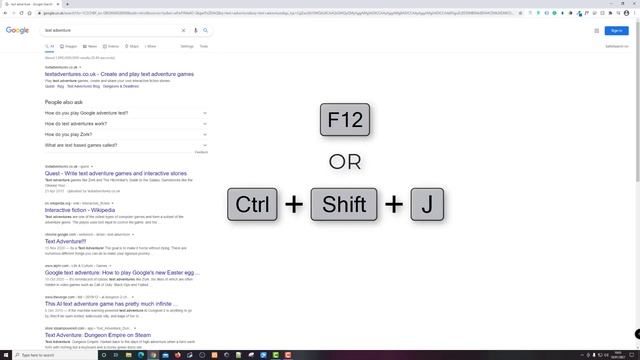Open Firefox from the taskbar
Viewport: 640px width, 360px height.
coord(178,355)
